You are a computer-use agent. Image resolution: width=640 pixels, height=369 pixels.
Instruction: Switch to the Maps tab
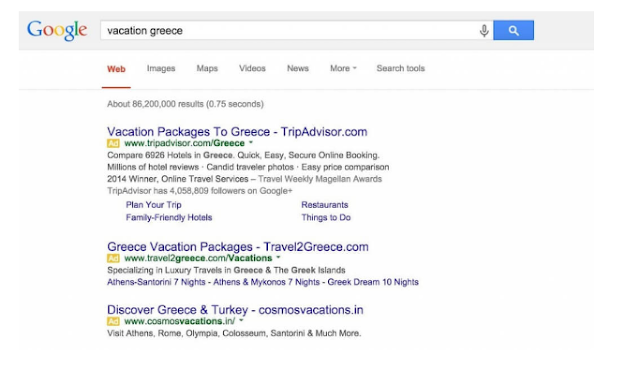tap(207, 68)
